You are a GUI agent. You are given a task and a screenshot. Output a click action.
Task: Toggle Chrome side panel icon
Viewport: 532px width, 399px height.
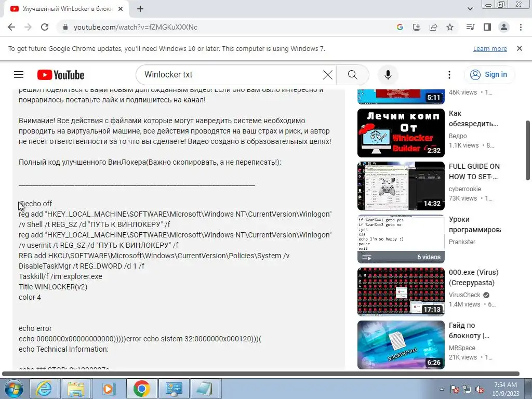pyautogui.click(x=487, y=27)
